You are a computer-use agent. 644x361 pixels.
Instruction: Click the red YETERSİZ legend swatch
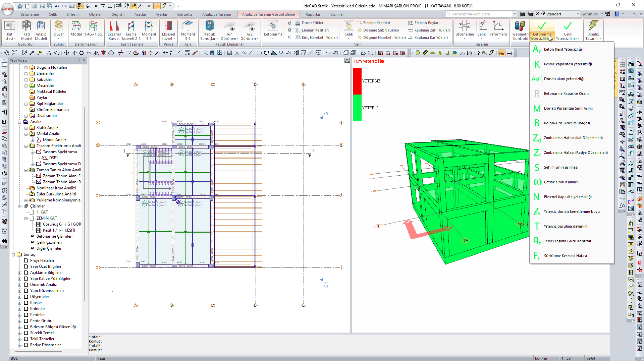coord(357,81)
